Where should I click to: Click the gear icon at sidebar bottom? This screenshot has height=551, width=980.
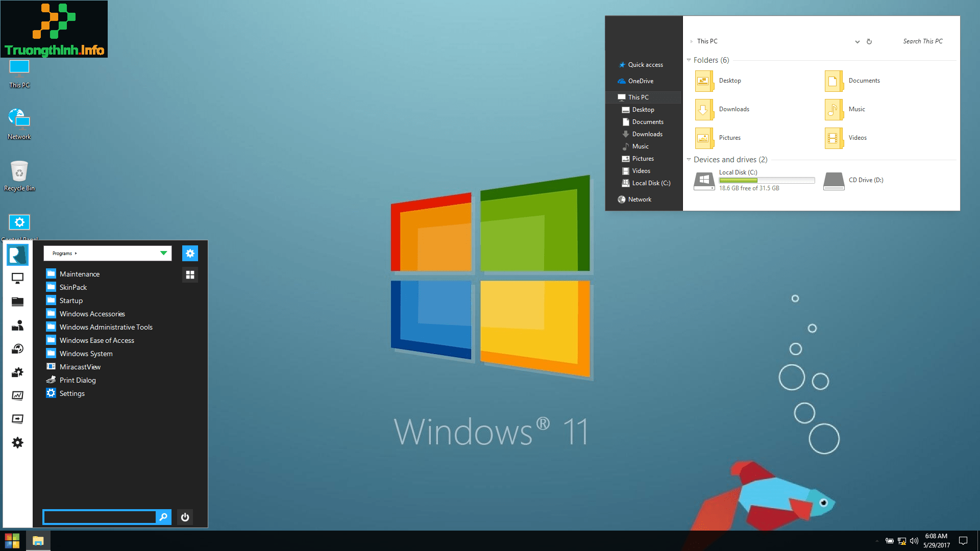[17, 442]
